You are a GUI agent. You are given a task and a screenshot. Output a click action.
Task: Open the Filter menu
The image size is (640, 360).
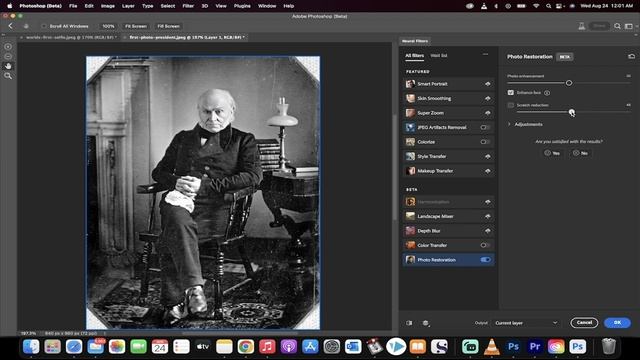point(188,6)
